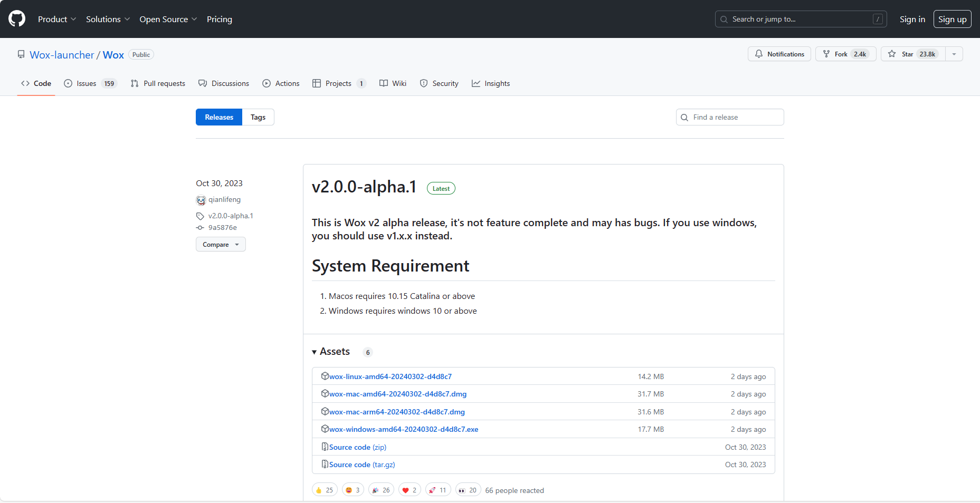Open the qianlifeng author profile

[x=224, y=199]
